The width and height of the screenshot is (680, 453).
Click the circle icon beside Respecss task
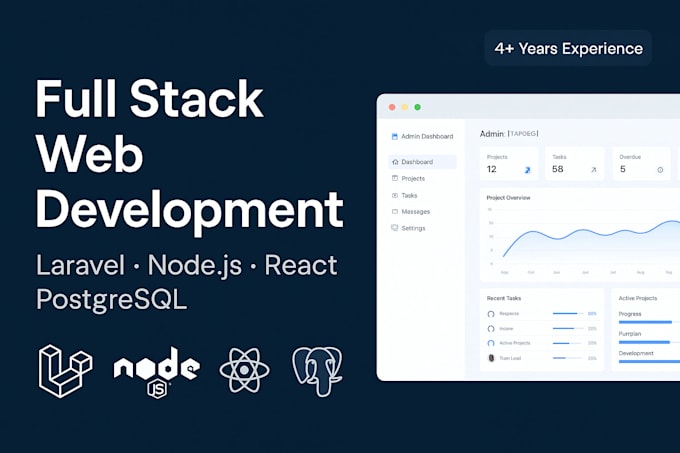tap(491, 314)
